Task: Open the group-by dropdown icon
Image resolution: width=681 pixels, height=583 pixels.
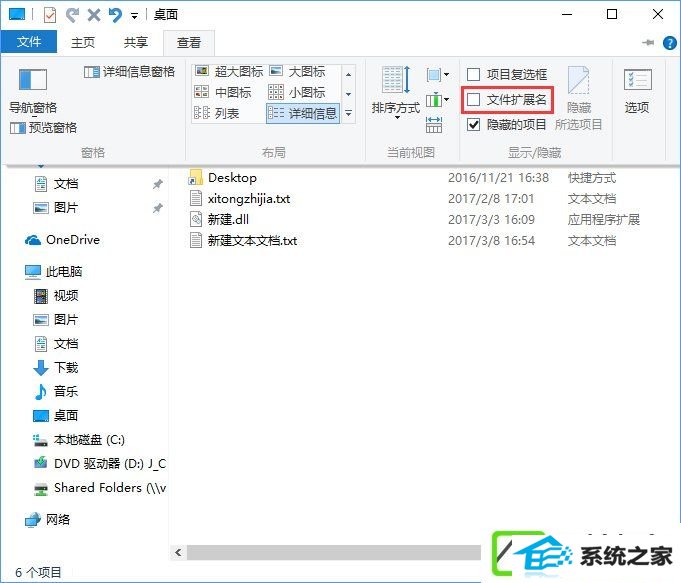Action: (437, 75)
